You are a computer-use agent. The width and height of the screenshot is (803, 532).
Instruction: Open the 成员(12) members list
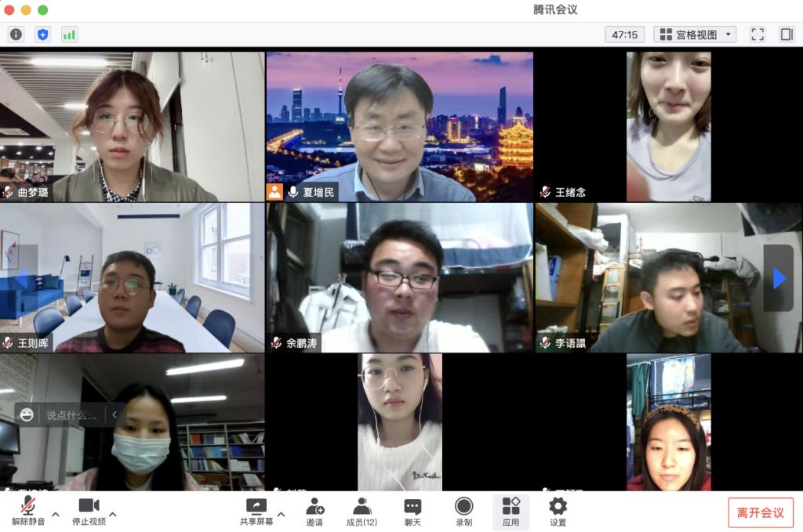(x=362, y=512)
